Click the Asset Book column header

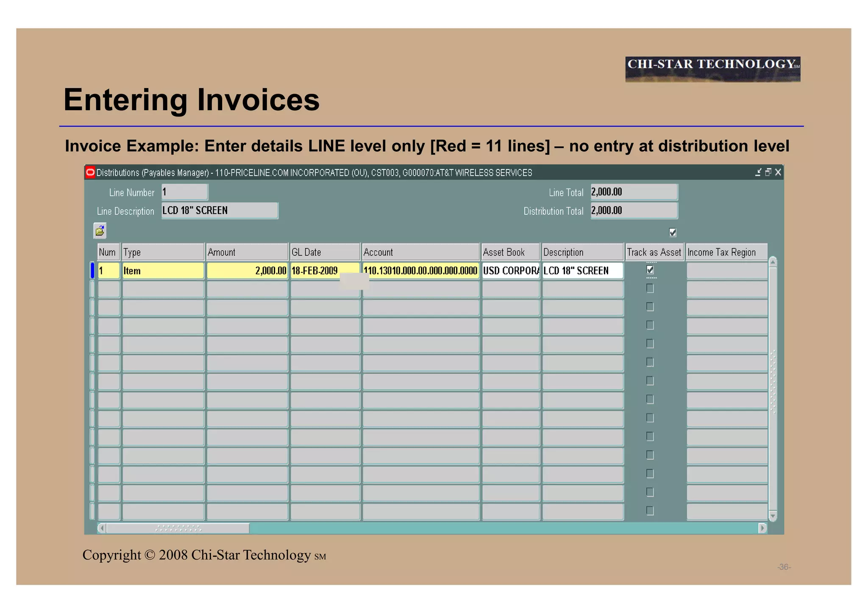click(511, 252)
